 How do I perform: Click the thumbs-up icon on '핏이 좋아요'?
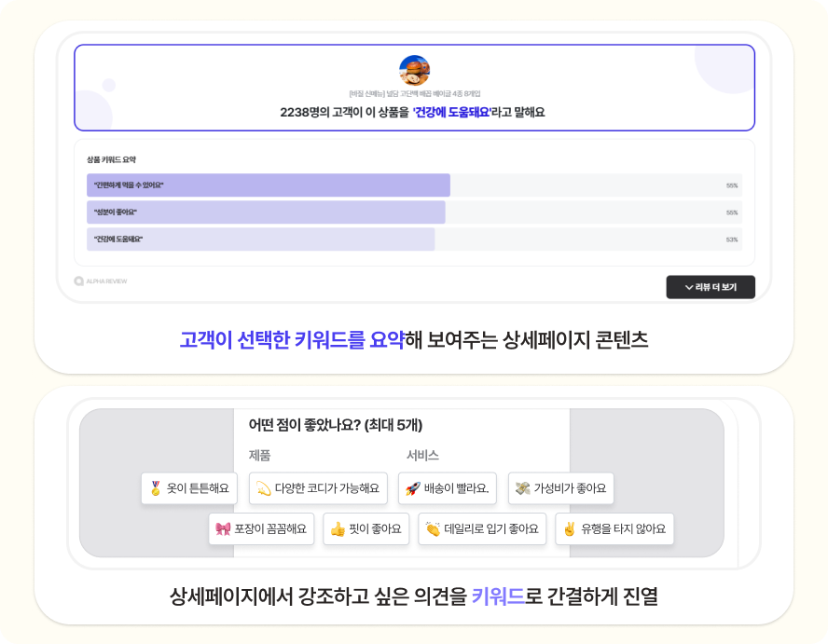pos(339,528)
